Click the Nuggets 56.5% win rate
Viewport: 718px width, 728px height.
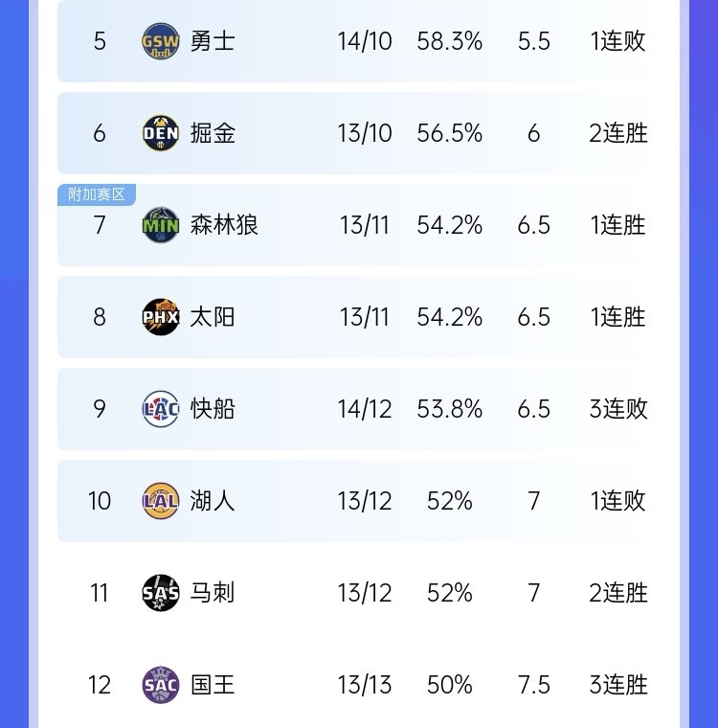point(450,133)
